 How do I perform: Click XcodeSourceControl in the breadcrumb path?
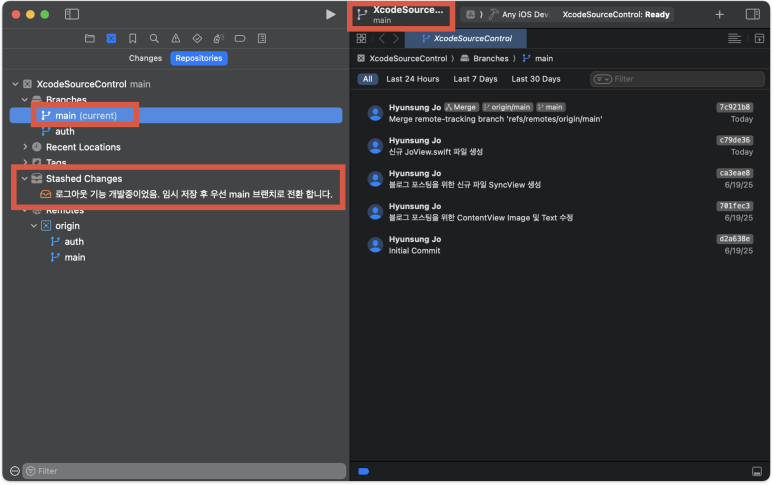pyautogui.click(x=408, y=58)
